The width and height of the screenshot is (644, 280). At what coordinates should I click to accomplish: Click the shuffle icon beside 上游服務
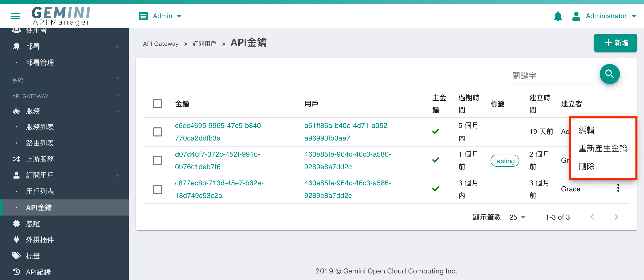coord(17,159)
